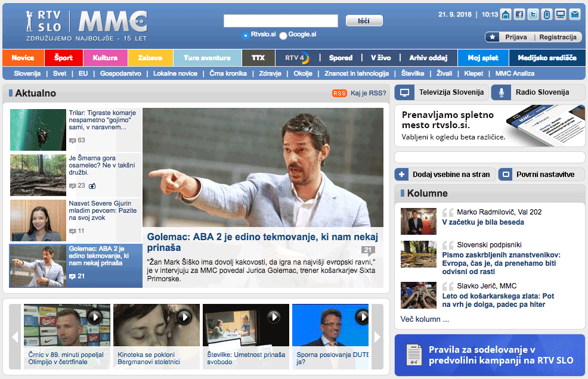588x379 pixels.
Task: Open the Golemac: ABA 2 main headline
Action: (262, 242)
